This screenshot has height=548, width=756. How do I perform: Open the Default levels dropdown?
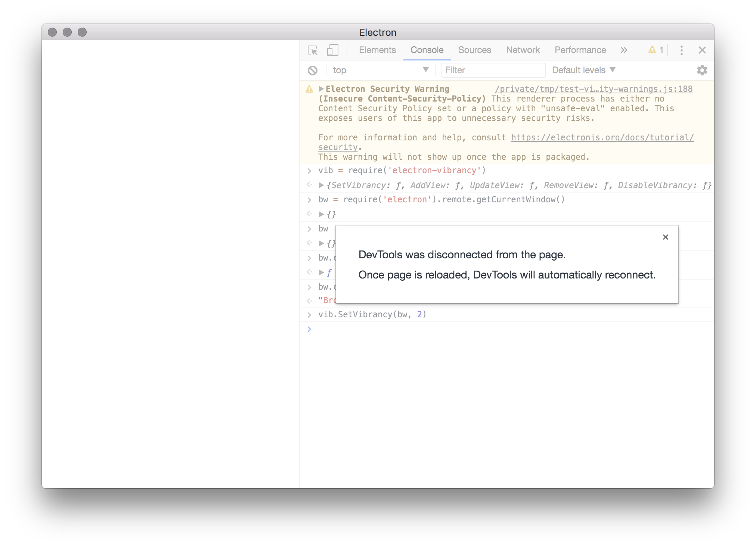point(583,70)
